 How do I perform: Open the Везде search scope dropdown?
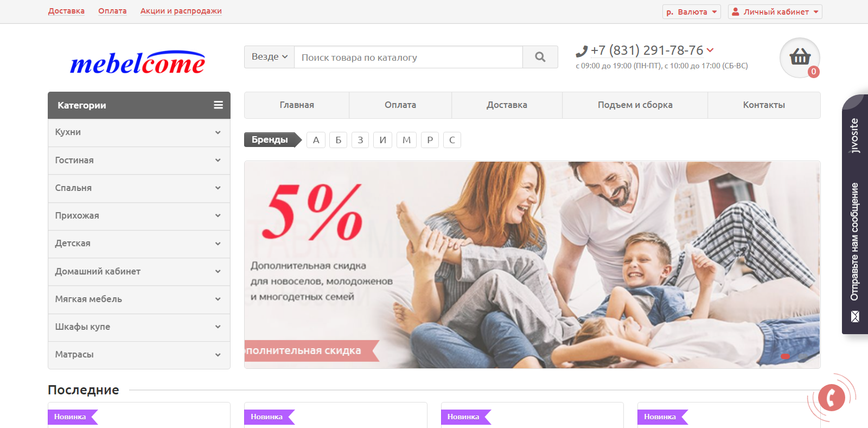pos(270,57)
